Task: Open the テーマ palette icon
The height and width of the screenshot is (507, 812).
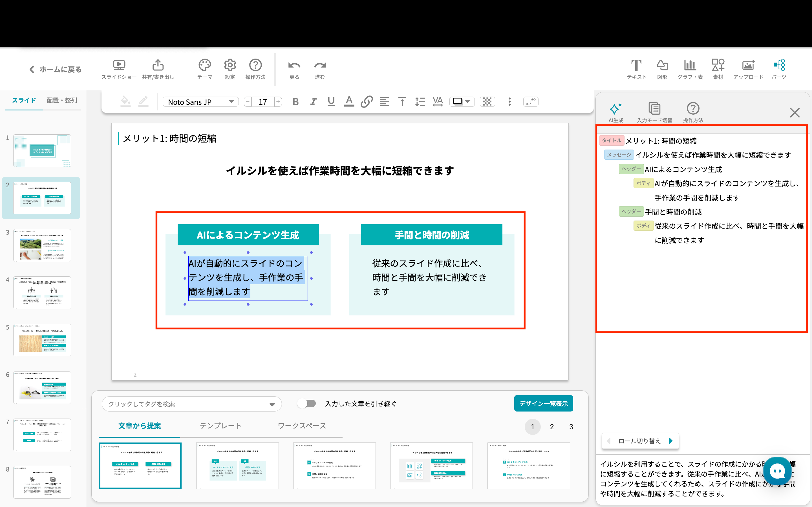Action: pyautogui.click(x=204, y=65)
